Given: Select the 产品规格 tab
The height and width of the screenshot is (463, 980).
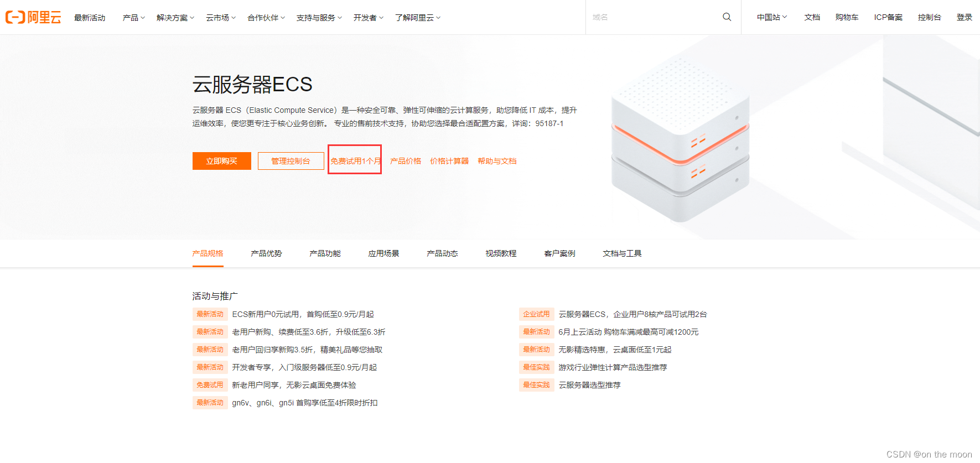Looking at the screenshot, I should (208, 253).
